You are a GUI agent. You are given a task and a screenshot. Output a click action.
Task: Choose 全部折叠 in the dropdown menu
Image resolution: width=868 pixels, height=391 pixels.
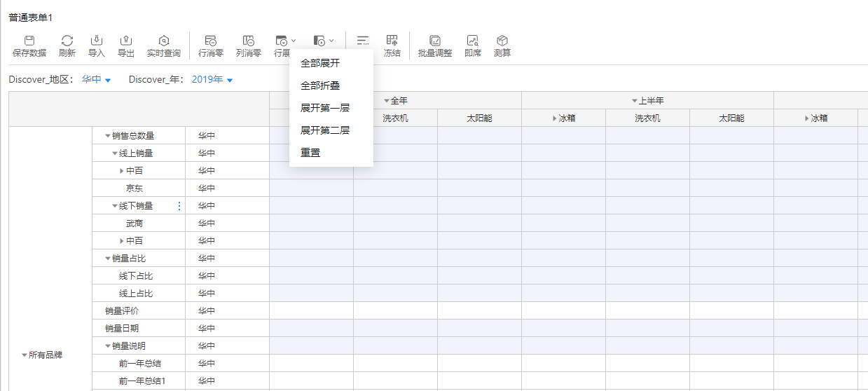320,85
